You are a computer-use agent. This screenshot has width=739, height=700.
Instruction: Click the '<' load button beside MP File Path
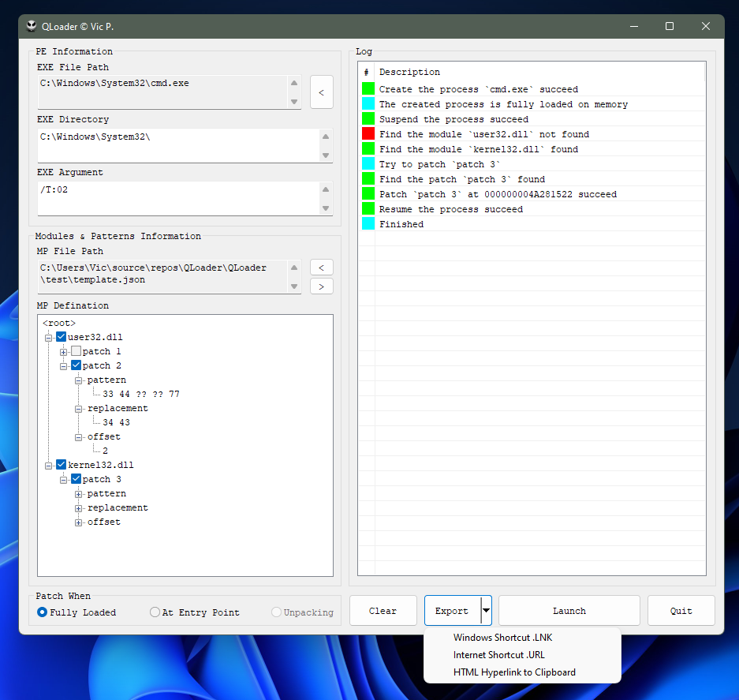pyautogui.click(x=322, y=268)
